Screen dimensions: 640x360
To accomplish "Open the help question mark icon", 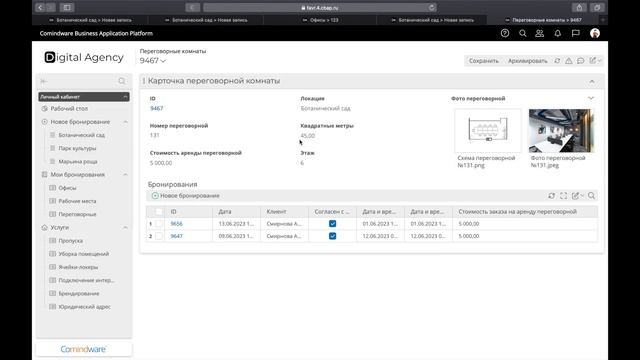I will pos(505,33).
